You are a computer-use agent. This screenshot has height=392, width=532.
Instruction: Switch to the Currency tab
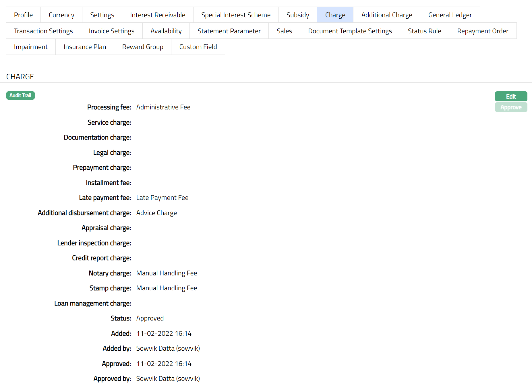61,15
